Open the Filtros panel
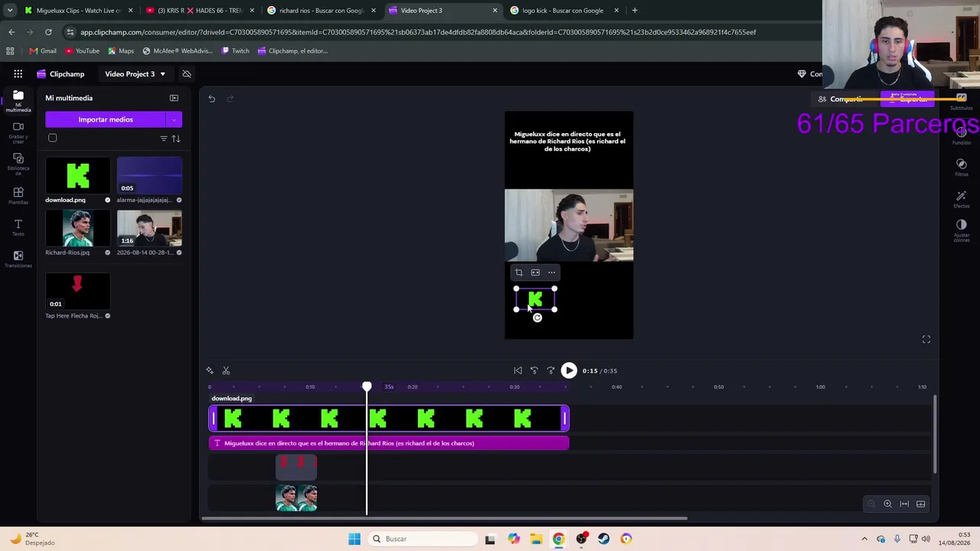The image size is (980, 551). (x=962, y=167)
